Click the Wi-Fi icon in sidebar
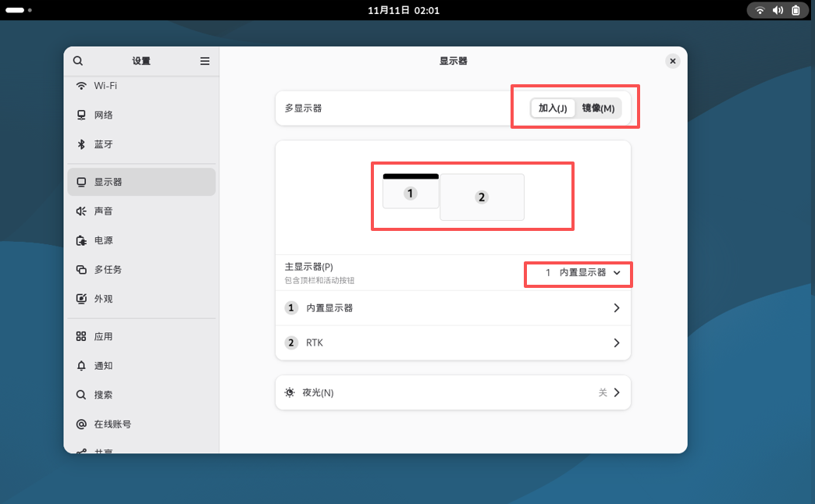 point(81,86)
